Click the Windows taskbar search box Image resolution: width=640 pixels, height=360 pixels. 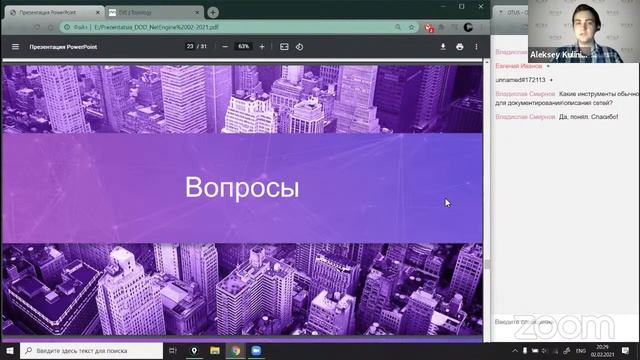pyautogui.click(x=91, y=351)
